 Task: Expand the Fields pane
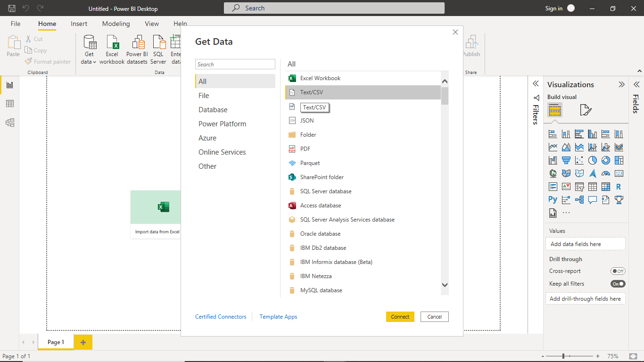pyautogui.click(x=636, y=85)
